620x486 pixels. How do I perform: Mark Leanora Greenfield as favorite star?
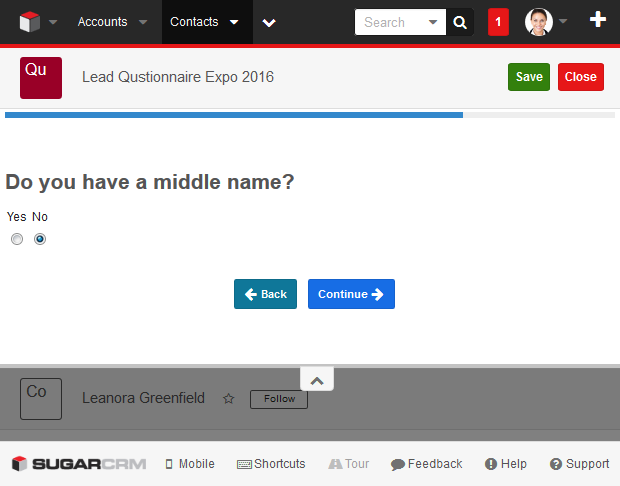click(x=229, y=399)
